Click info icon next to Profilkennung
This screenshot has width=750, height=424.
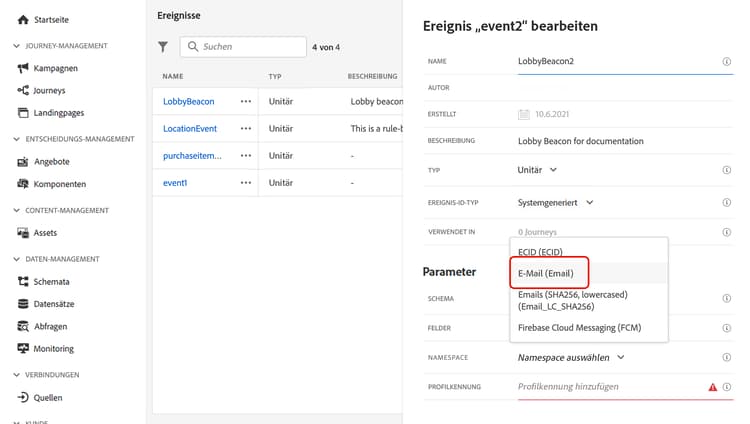pos(727,387)
